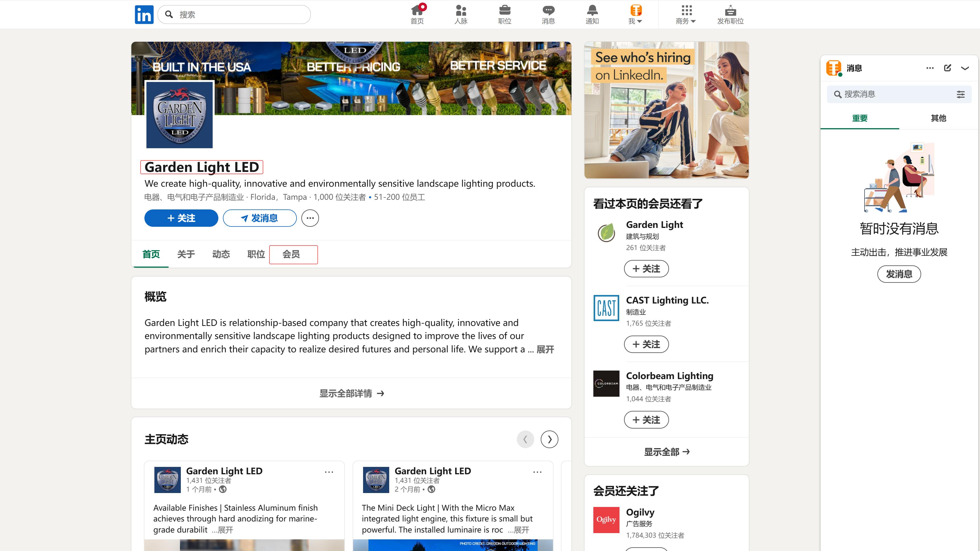The width and height of the screenshot is (980, 551).
Task: Click the 51-200 位员工 employees link
Action: pyautogui.click(x=399, y=197)
